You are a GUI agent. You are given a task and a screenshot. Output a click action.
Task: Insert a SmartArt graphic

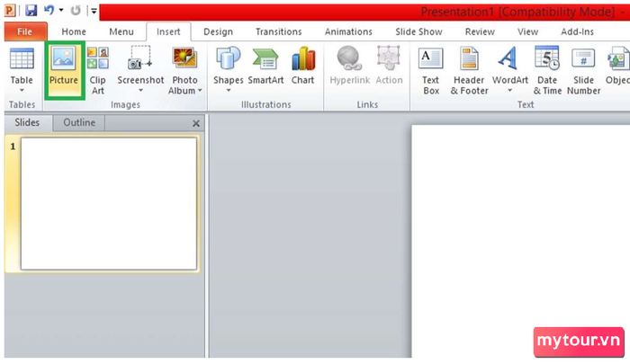click(x=265, y=67)
